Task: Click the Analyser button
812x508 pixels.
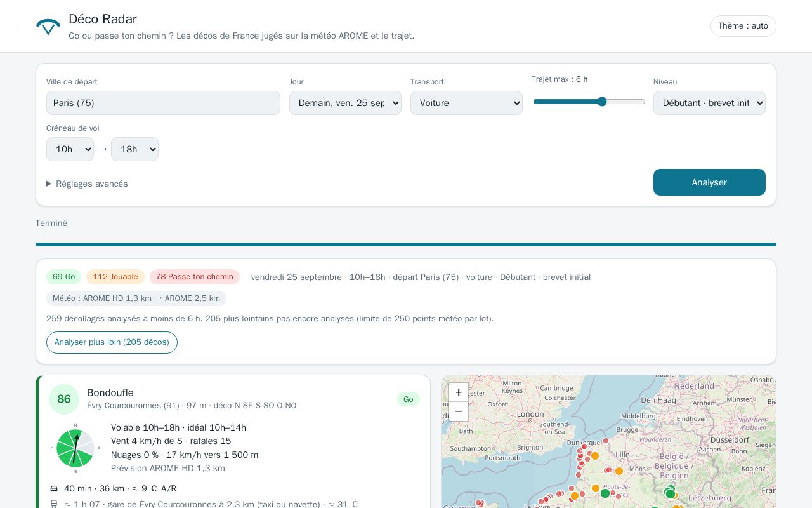Action: point(709,182)
